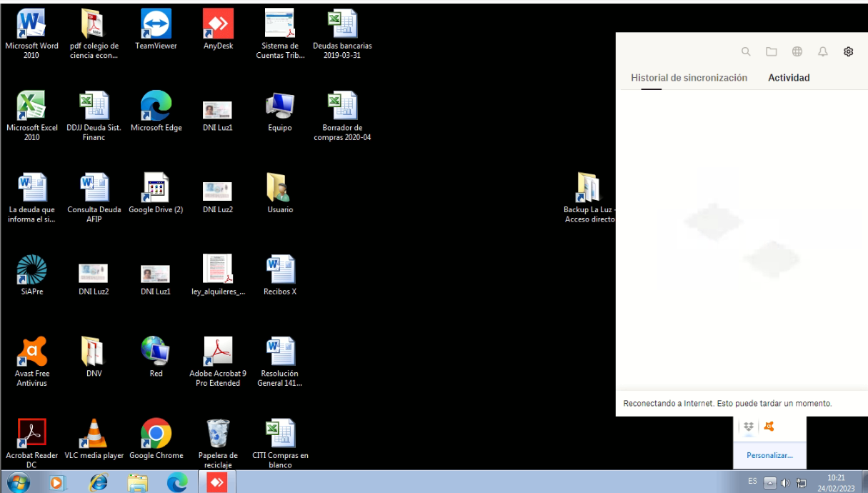Viewport: 868px width, 493px height.
Task: Open Dropbox settings with the gear icon
Action: tap(848, 51)
